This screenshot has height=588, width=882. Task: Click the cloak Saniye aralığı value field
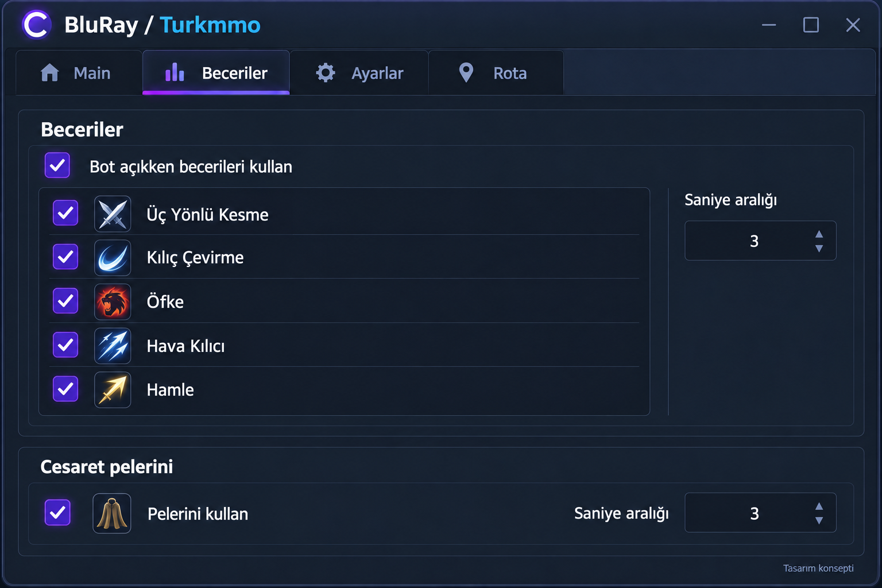tap(760, 513)
